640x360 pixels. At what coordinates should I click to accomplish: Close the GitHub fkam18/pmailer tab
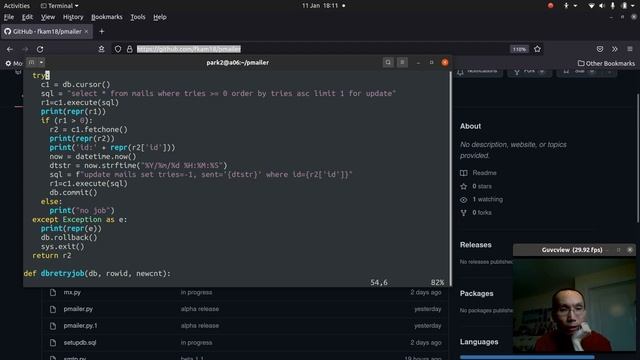pyautogui.click(x=86, y=31)
